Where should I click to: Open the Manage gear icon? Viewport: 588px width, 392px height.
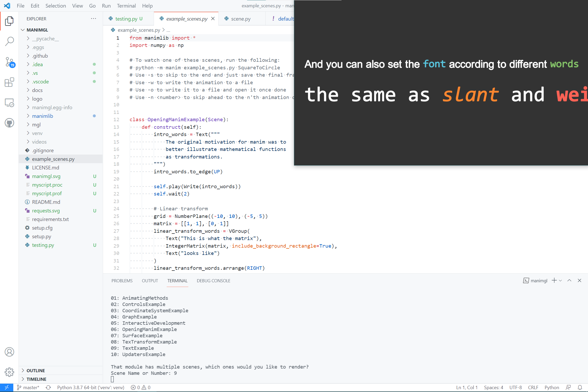point(9,372)
